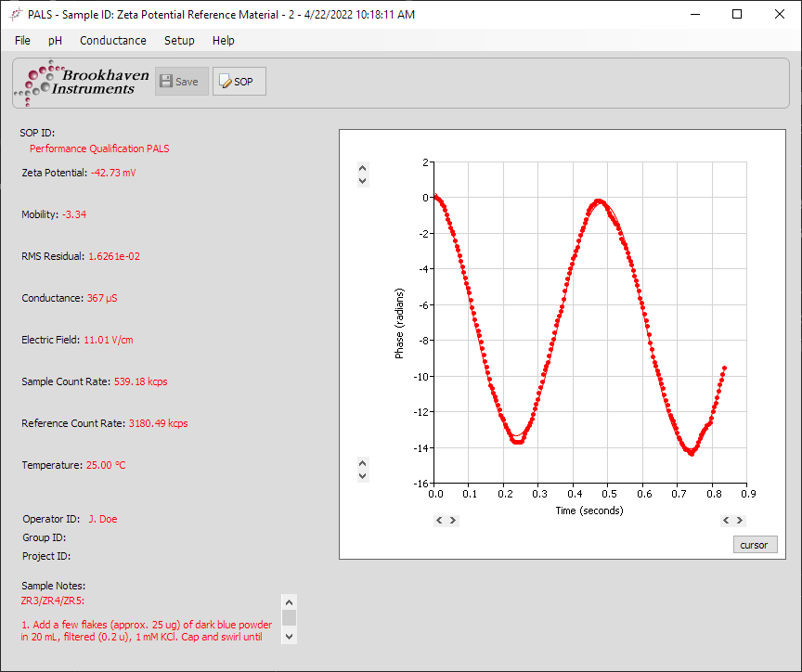Click the Sample Notes scrollbar thumb
Viewport: 802px width, 672px height.
(289, 617)
